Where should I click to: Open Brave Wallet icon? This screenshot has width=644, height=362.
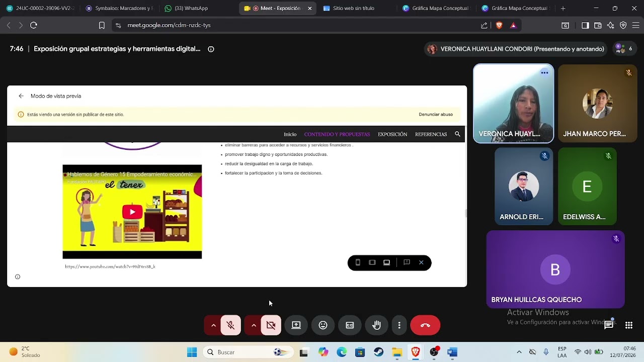point(598,25)
